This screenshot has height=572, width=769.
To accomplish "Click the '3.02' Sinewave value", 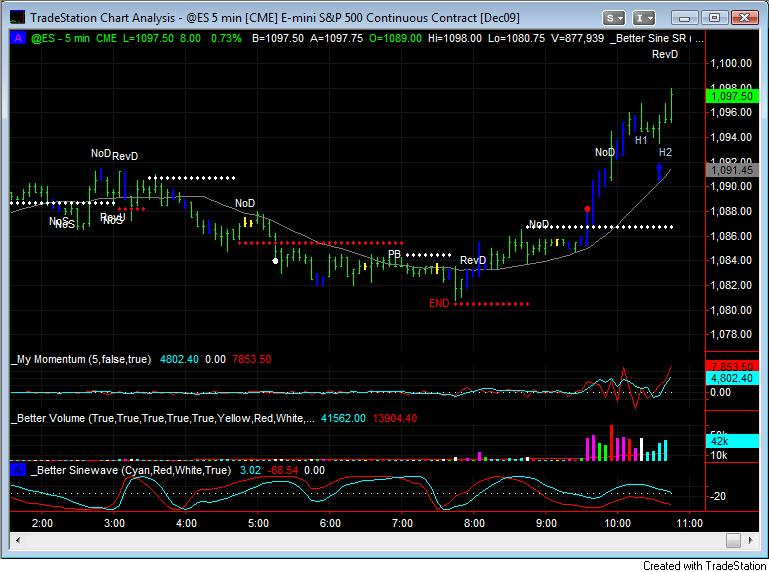I will pyautogui.click(x=250, y=470).
